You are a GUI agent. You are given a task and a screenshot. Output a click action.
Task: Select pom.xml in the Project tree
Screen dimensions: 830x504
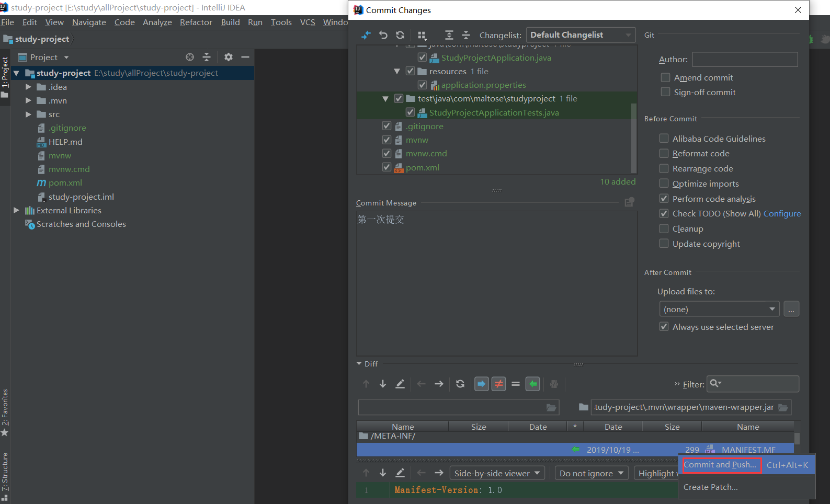pyautogui.click(x=65, y=183)
